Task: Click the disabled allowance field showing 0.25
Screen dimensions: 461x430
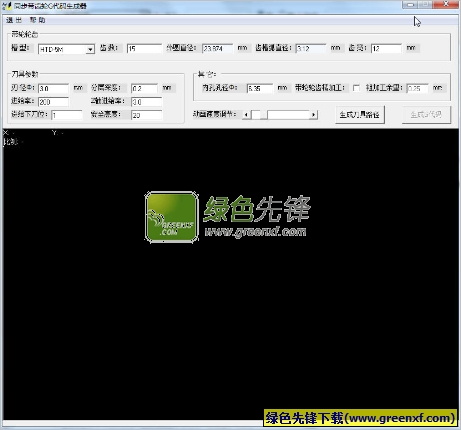Action: pos(418,88)
